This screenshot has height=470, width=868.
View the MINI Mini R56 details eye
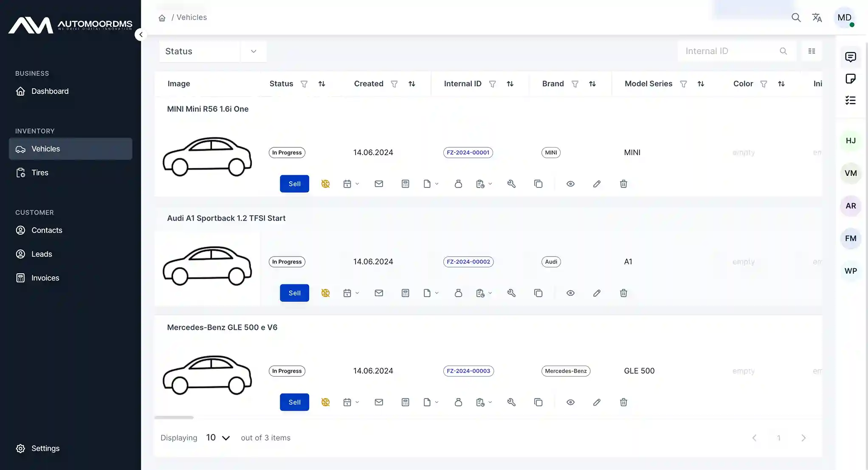click(570, 184)
